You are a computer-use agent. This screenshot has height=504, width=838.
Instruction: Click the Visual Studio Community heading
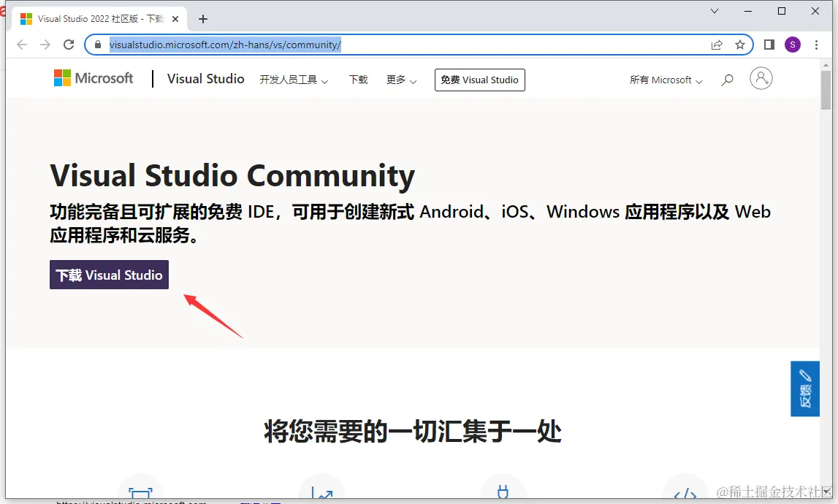(x=232, y=175)
